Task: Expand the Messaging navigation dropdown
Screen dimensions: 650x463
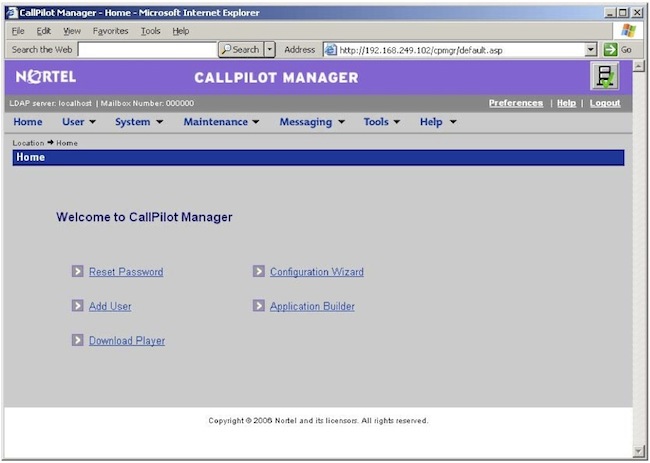Action: pos(312,122)
